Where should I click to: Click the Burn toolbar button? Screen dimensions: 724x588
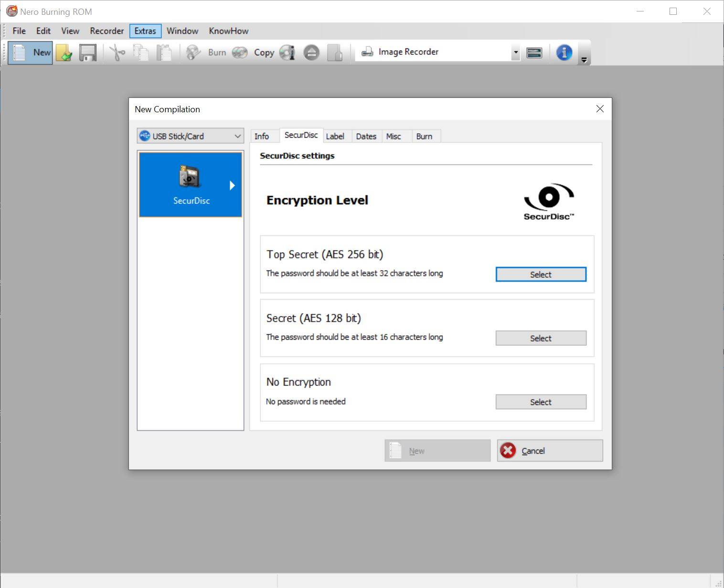(206, 53)
